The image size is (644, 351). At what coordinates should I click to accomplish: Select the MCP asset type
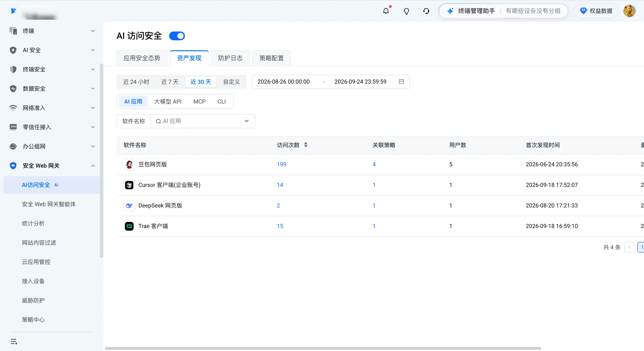click(199, 102)
